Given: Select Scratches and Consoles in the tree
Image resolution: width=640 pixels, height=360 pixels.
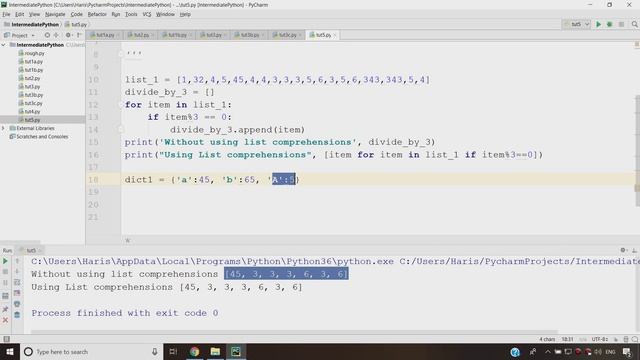Looking at the screenshot, I should pos(39,137).
